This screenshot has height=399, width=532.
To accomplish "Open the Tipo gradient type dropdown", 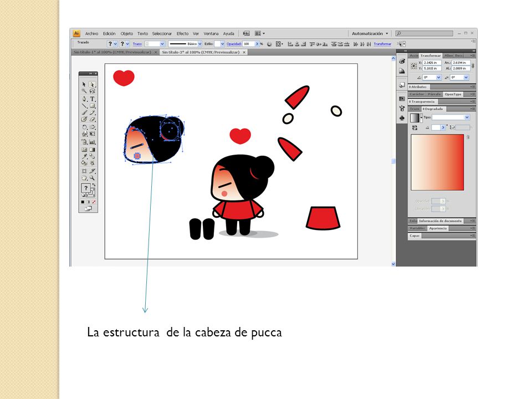I will coord(467,117).
